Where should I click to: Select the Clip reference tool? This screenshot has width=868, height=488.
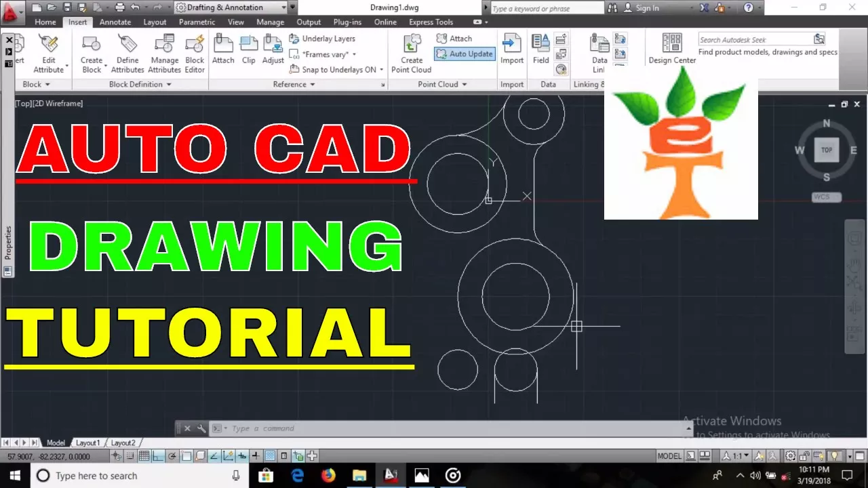249,49
